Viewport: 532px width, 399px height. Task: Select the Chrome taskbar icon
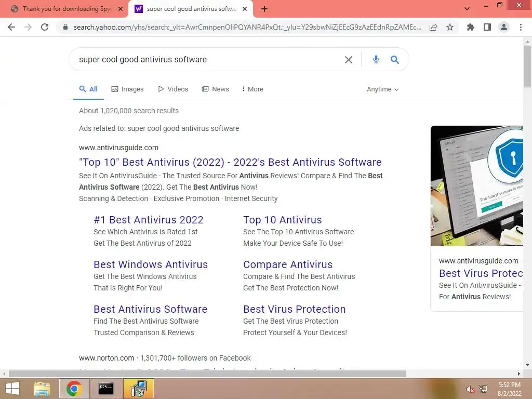tap(74, 389)
